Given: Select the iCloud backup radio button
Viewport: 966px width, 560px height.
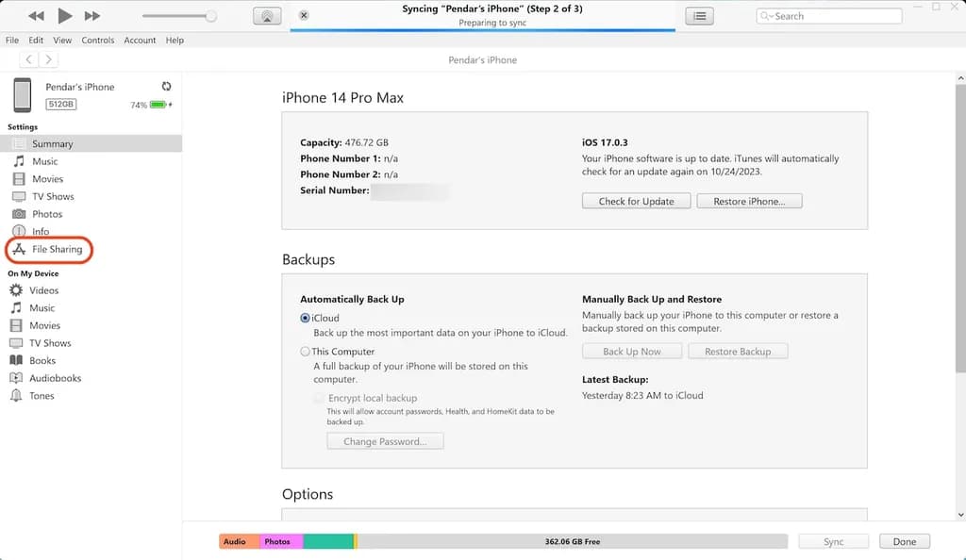Looking at the screenshot, I should [306, 319].
